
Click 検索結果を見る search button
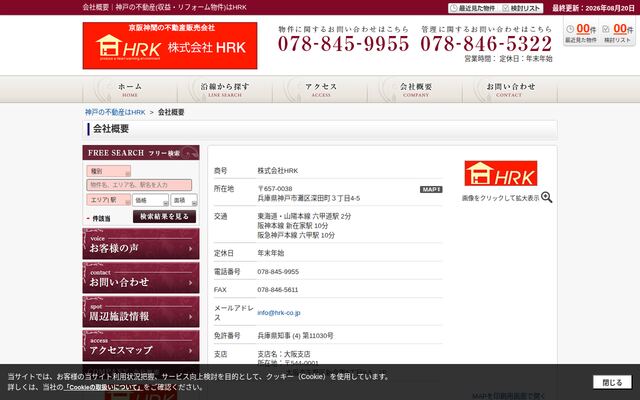click(164, 217)
